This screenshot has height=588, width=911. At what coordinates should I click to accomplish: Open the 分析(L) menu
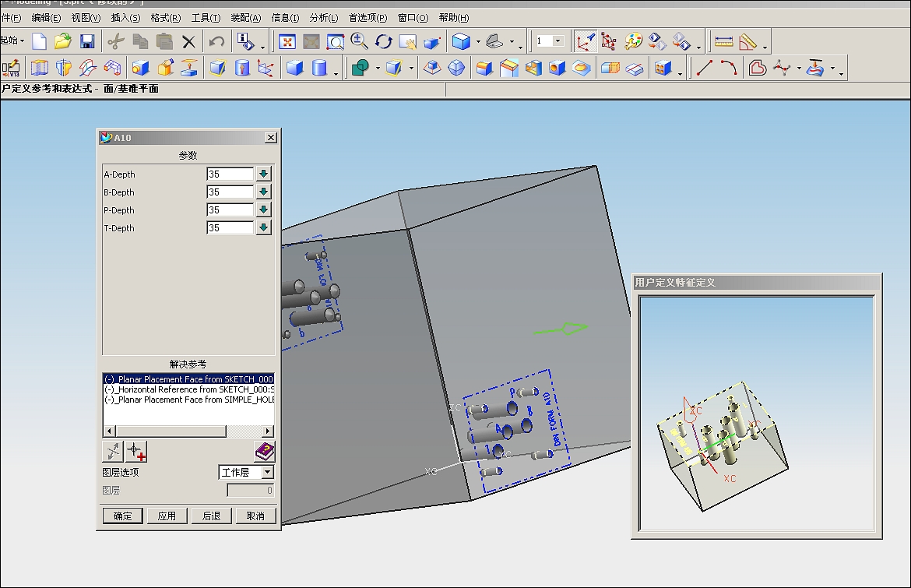pos(323,18)
